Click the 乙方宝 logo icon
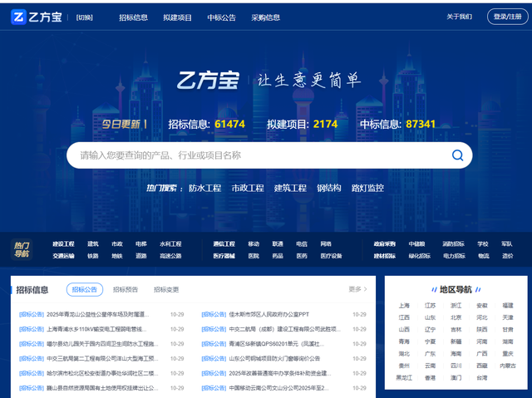Viewport: 532px width, 398px height. pyautogui.click(x=18, y=17)
